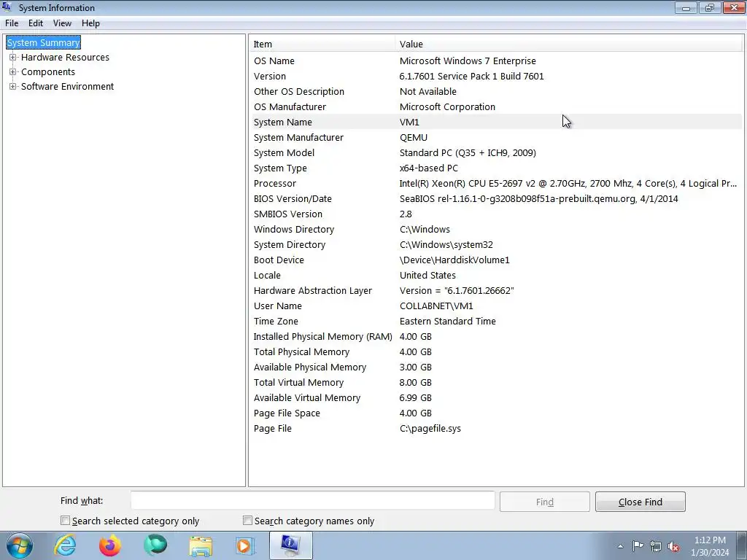The height and width of the screenshot is (560, 747).
Task: Select the System Information taskbar button
Action: pos(290,545)
